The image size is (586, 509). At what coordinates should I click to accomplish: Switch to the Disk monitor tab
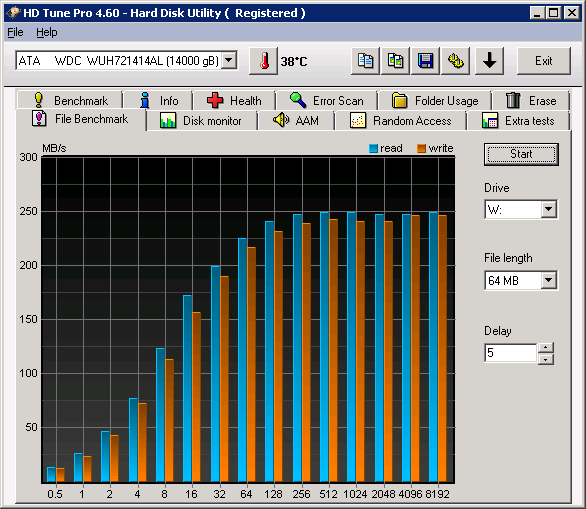point(202,121)
